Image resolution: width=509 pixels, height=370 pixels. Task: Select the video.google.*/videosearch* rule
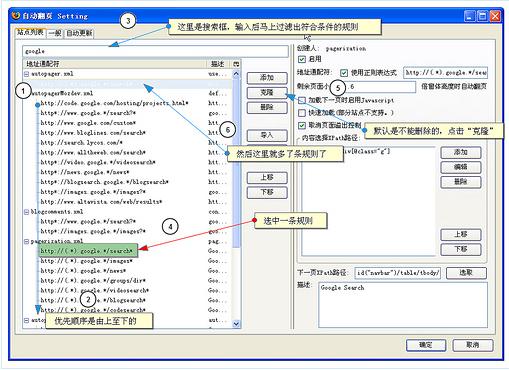pos(98,162)
